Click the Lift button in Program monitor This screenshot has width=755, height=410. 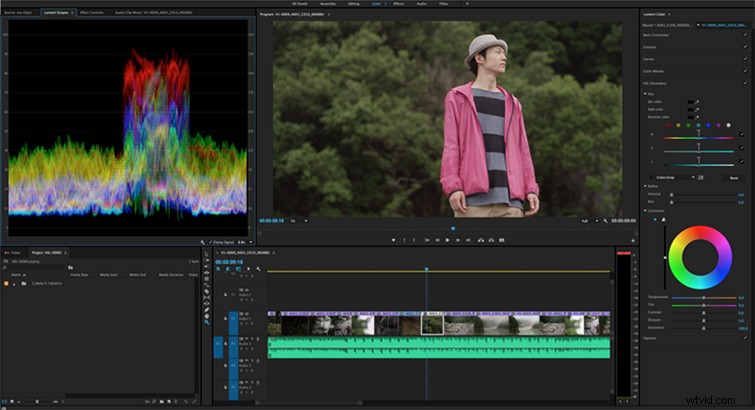pyautogui.click(x=481, y=240)
